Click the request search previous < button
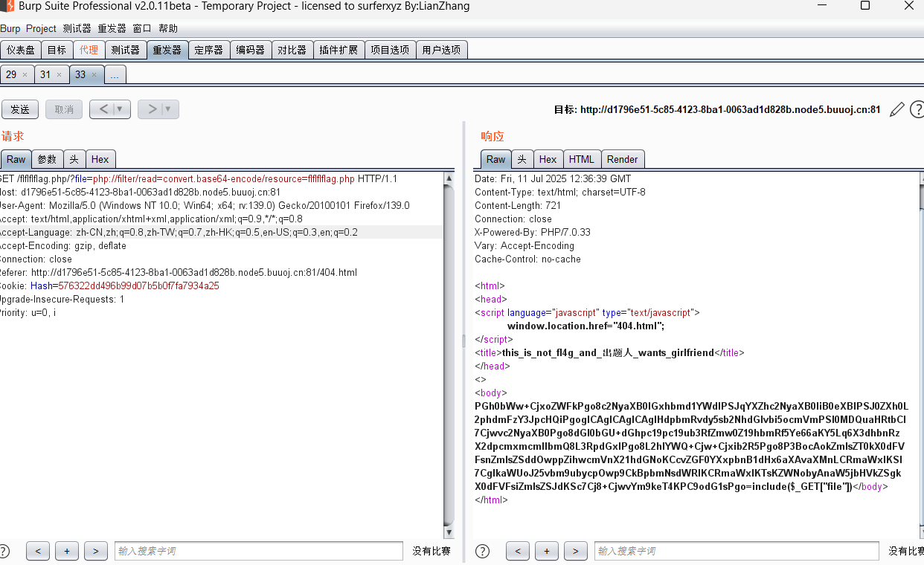The width and height of the screenshot is (924, 565). tap(38, 551)
